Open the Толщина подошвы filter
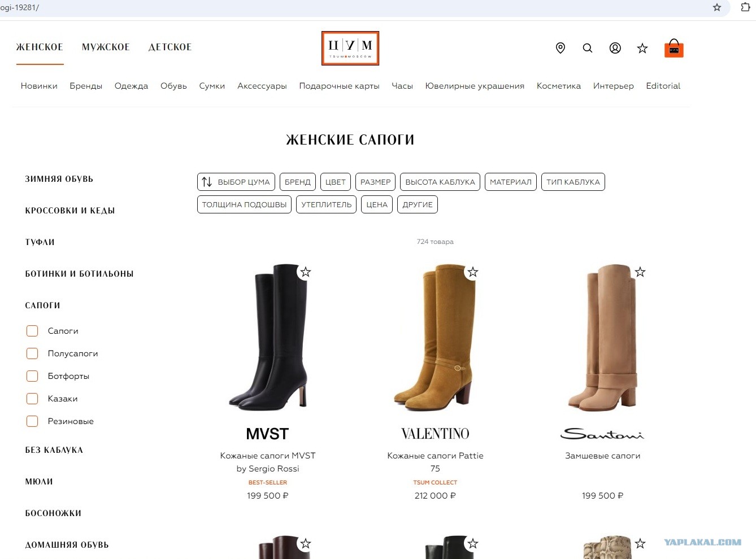756x559 pixels. click(244, 204)
